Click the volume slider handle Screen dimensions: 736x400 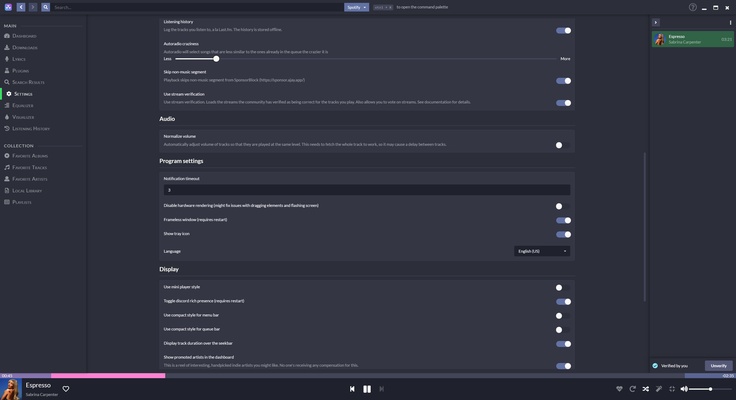711,389
